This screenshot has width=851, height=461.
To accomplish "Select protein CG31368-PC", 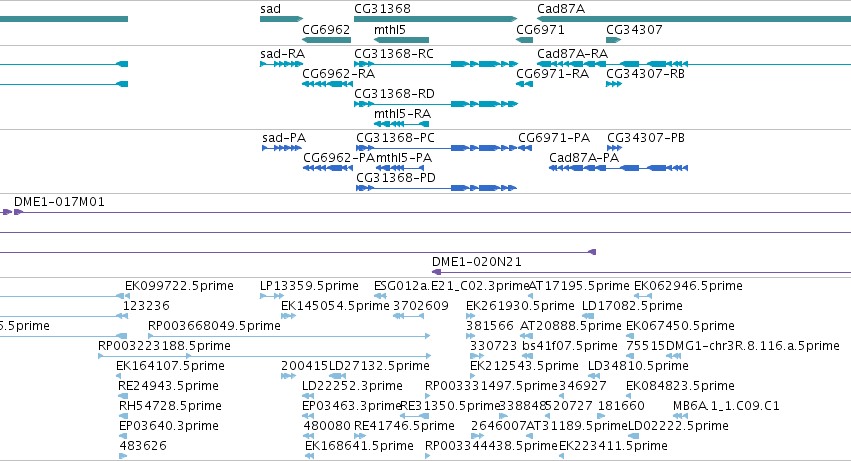I will 395,138.
